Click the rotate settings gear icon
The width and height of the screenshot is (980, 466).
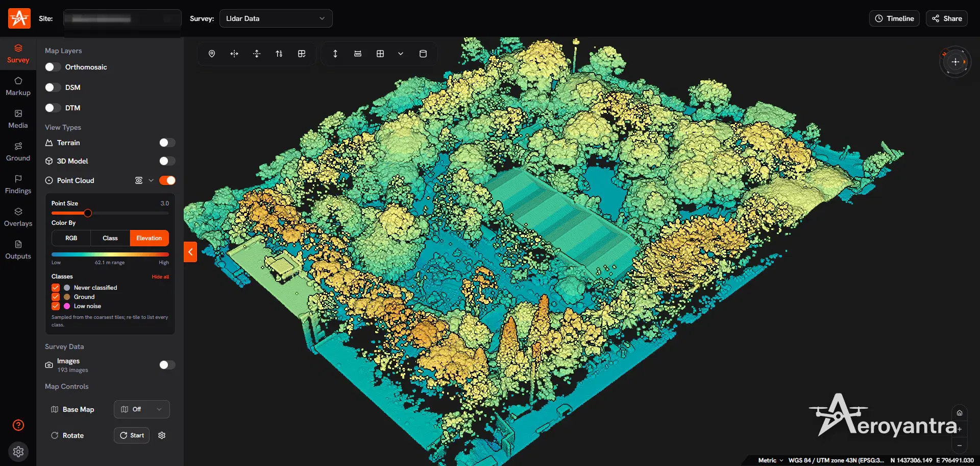[x=162, y=435]
